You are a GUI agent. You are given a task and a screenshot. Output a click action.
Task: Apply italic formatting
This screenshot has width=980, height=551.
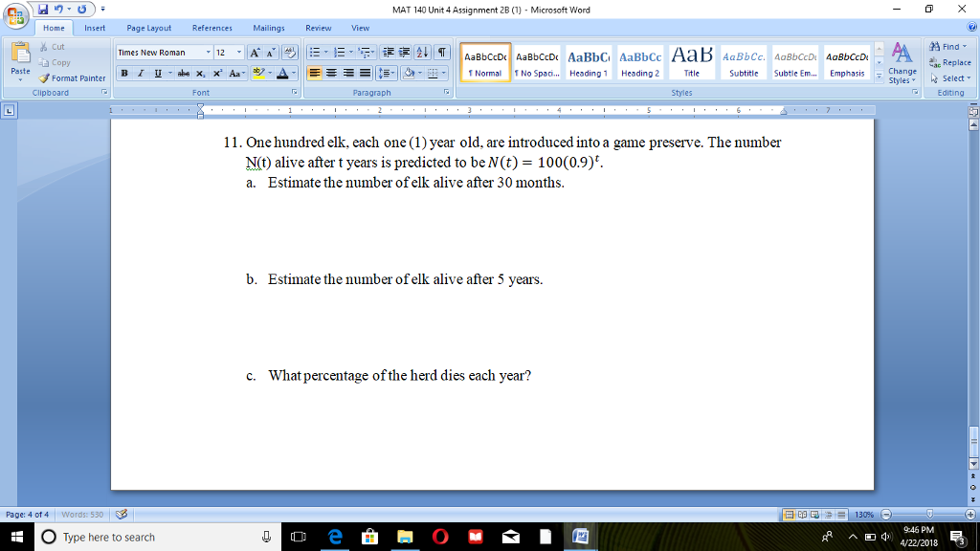pyautogui.click(x=141, y=73)
